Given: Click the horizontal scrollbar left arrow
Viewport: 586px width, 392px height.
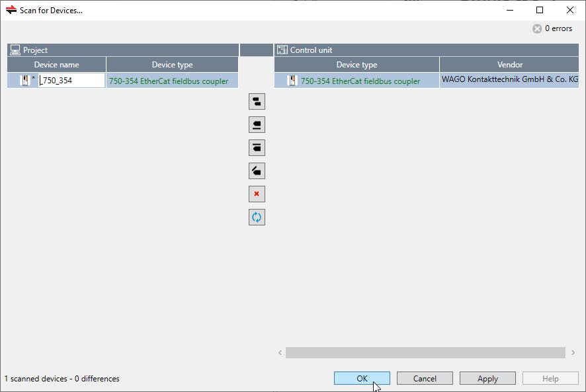Looking at the screenshot, I should [x=280, y=353].
